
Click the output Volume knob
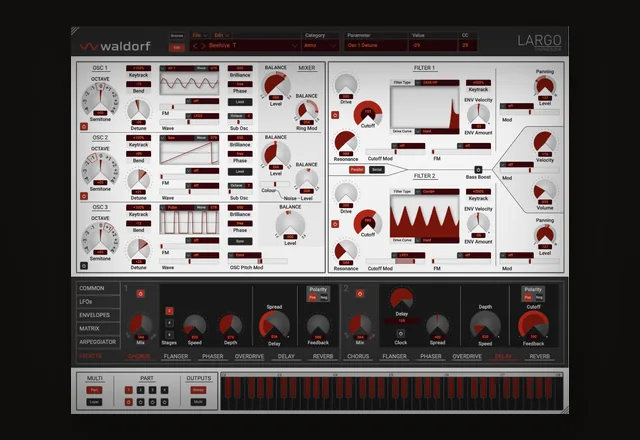(x=545, y=192)
